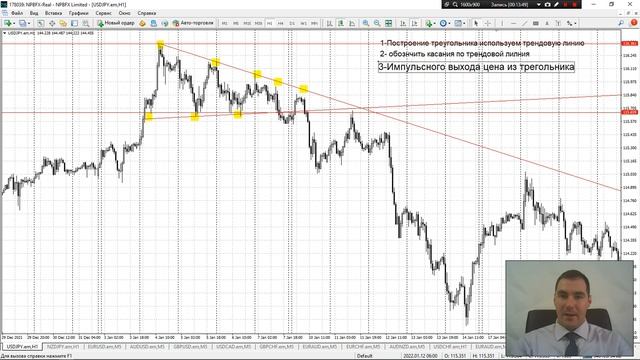Open the Сервис menu
The height and width of the screenshot is (360, 640).
point(104,13)
